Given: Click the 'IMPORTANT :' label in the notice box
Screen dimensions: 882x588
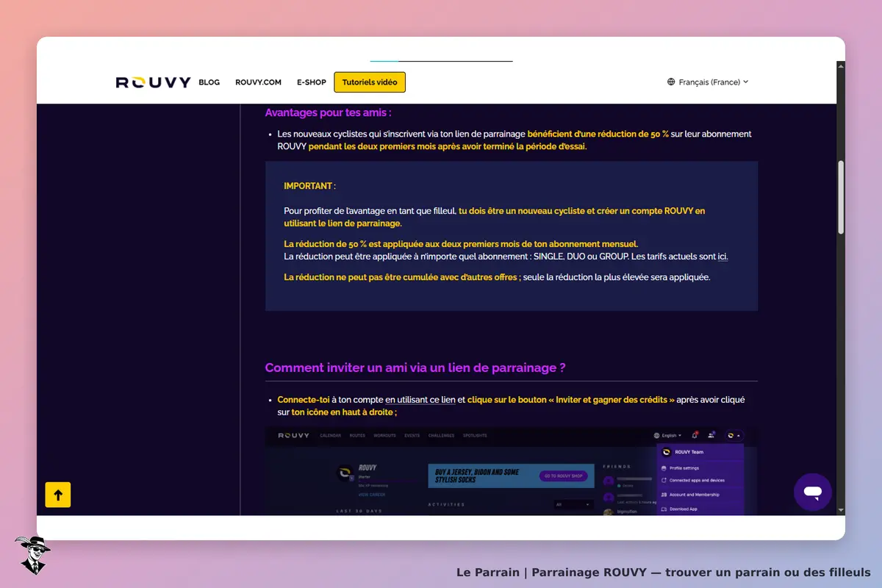Looking at the screenshot, I should tap(309, 186).
